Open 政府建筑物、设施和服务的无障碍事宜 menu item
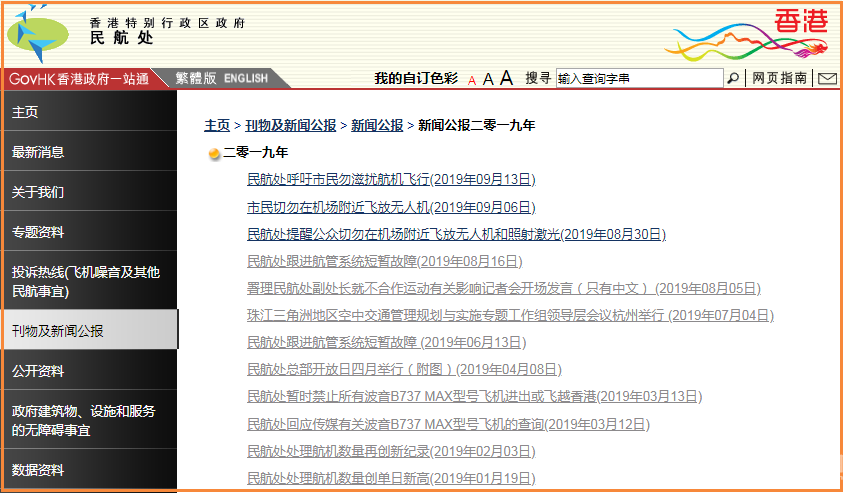Viewport: 844px width, 493px height. (x=89, y=420)
